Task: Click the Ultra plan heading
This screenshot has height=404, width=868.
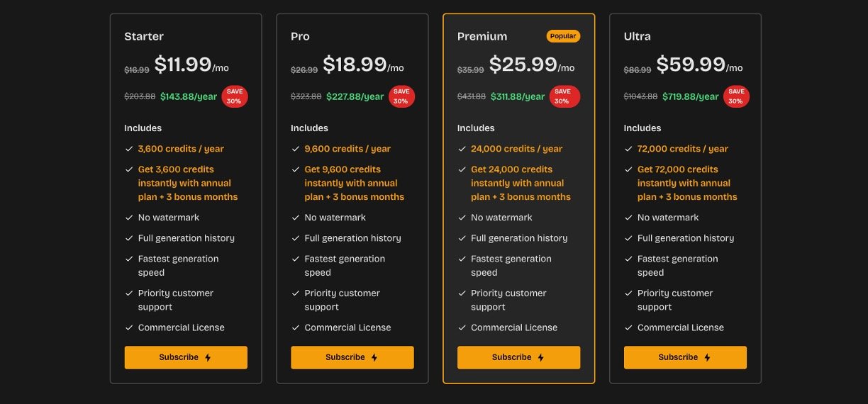Action: click(637, 36)
